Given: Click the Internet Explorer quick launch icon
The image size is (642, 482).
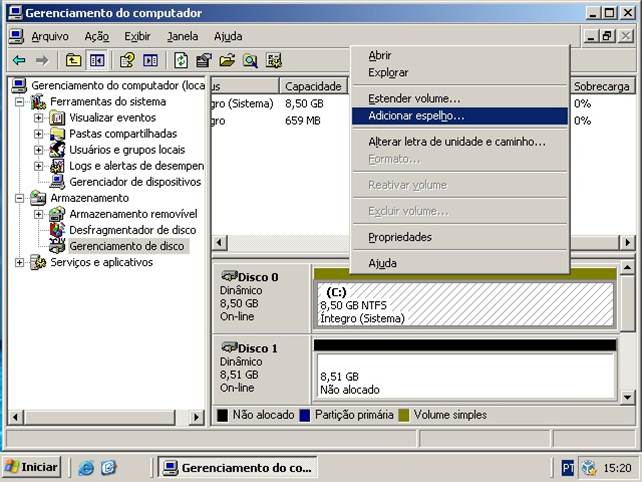Looking at the screenshot, I should [86, 467].
